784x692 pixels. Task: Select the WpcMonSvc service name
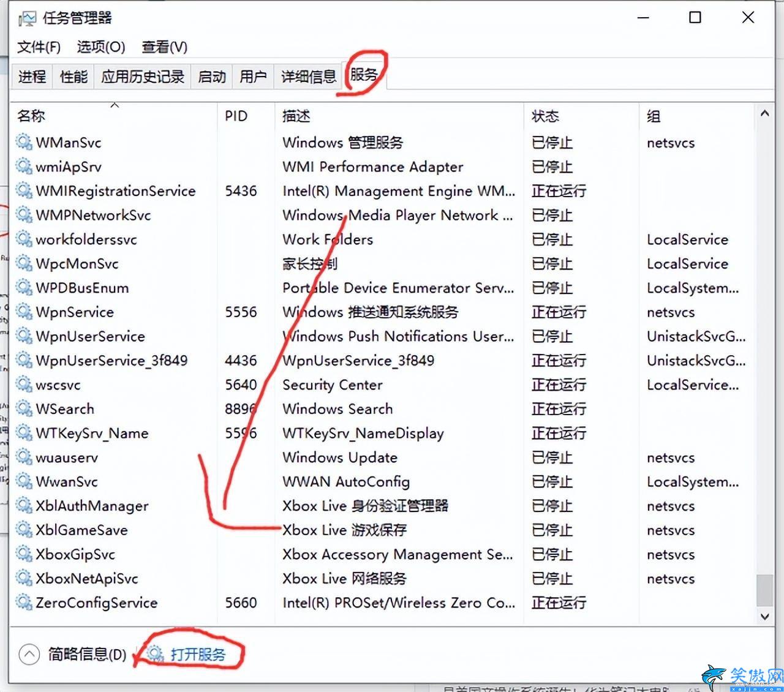(77, 263)
